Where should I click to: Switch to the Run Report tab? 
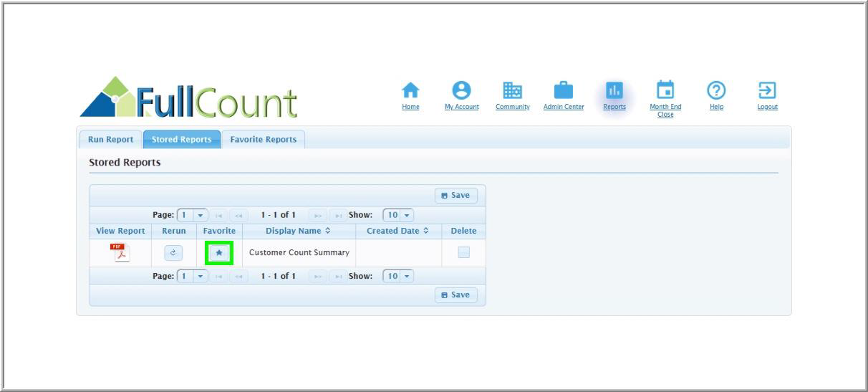click(x=110, y=140)
